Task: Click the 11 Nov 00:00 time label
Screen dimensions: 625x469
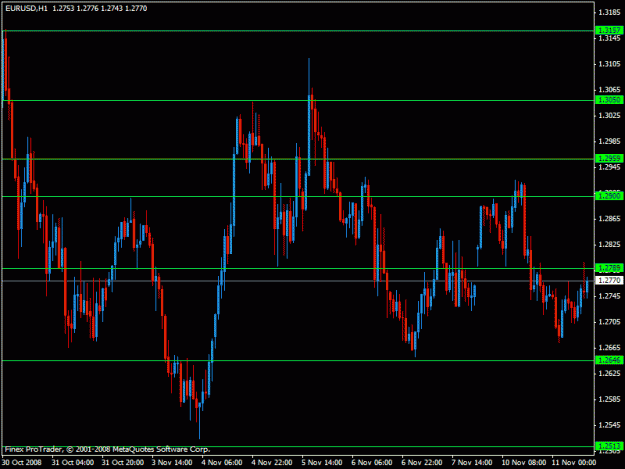Action: tap(574, 463)
